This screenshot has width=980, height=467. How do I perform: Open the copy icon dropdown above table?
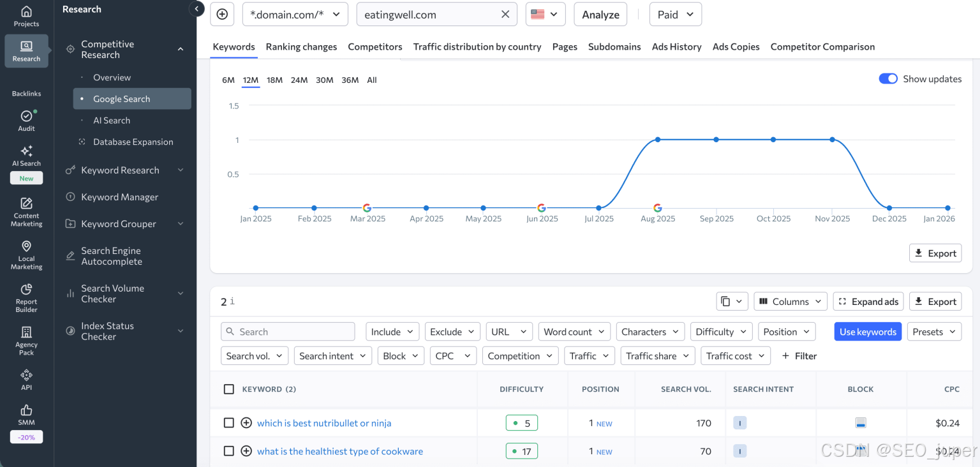(x=732, y=301)
